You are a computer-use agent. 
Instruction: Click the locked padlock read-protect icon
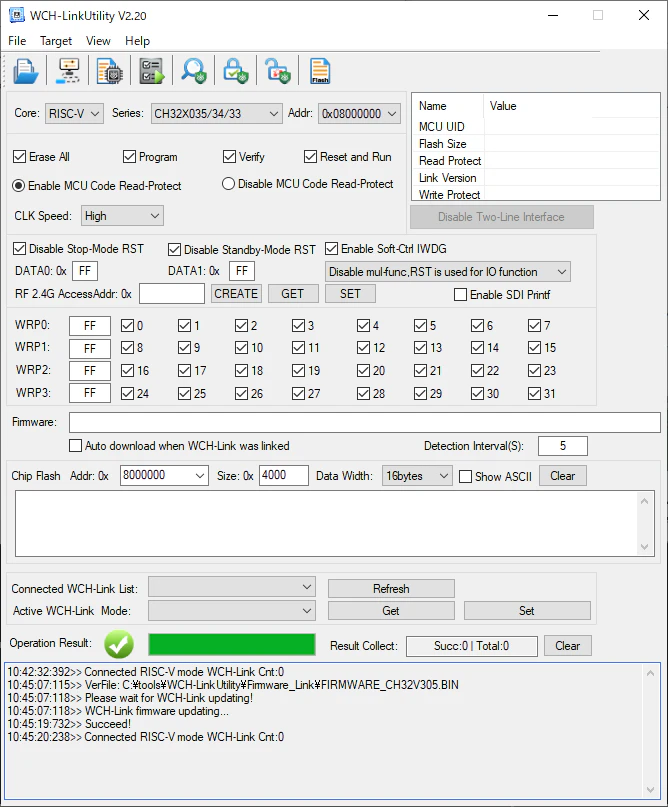coord(236,71)
